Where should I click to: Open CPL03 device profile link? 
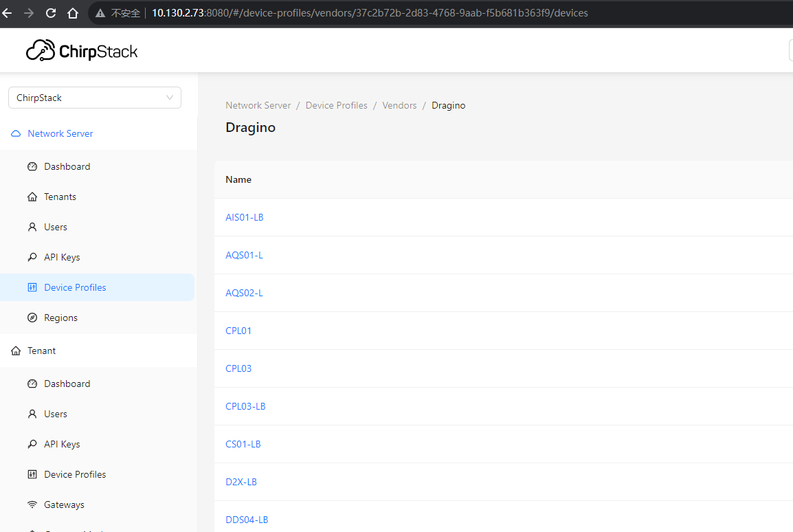coord(238,368)
